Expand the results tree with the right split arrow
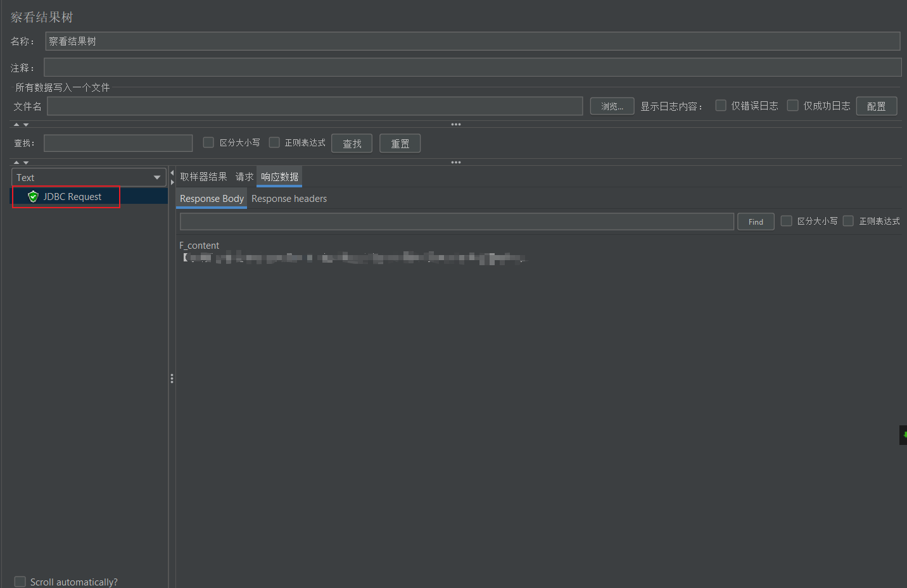Image resolution: width=907 pixels, height=588 pixels. 172,182
